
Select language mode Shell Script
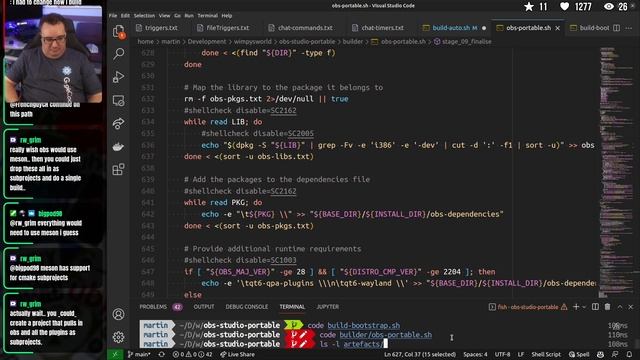point(546,354)
